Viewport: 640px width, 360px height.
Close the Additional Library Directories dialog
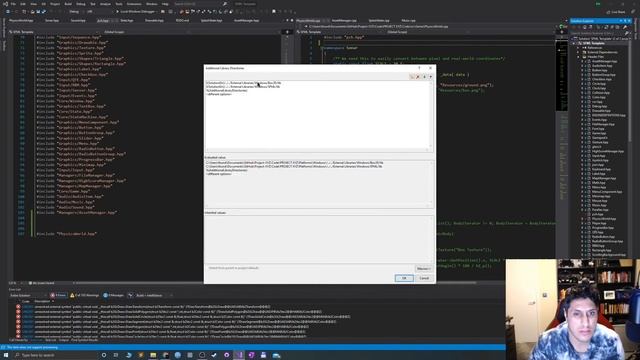tap(430, 68)
